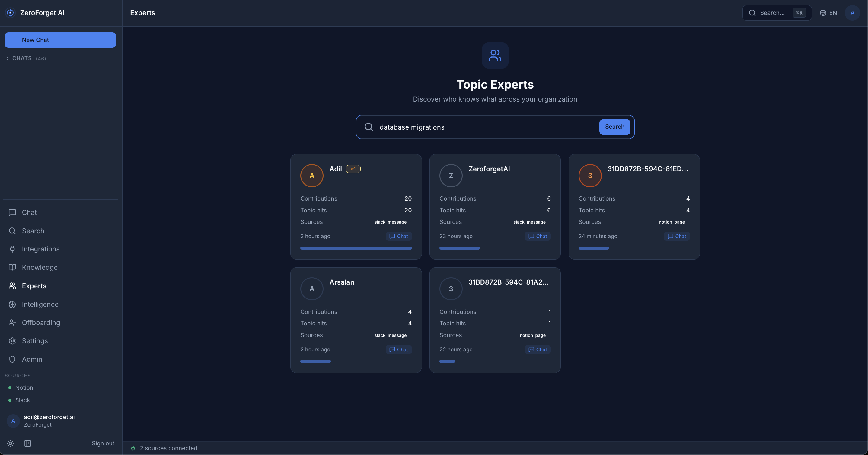Image resolution: width=868 pixels, height=455 pixels.
Task: Click Adil's contribution progress bar
Action: coord(356,248)
